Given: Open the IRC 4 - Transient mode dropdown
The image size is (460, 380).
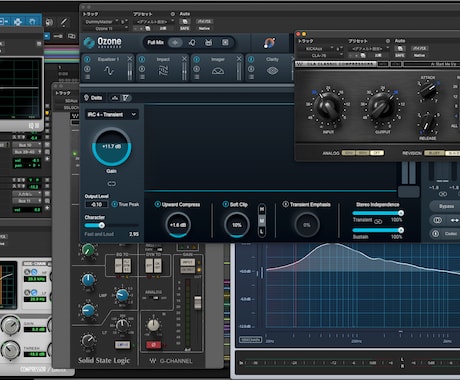Looking at the screenshot, I should point(112,115).
